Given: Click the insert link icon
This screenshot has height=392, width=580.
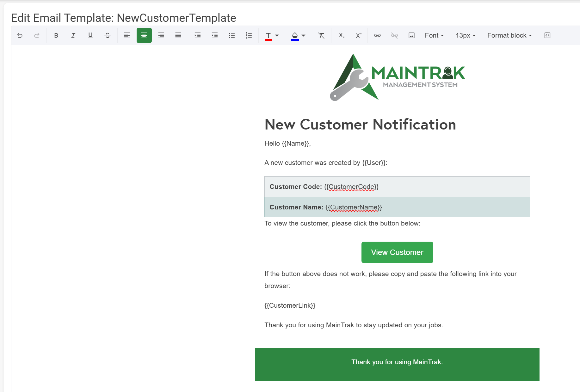Looking at the screenshot, I should (x=377, y=35).
